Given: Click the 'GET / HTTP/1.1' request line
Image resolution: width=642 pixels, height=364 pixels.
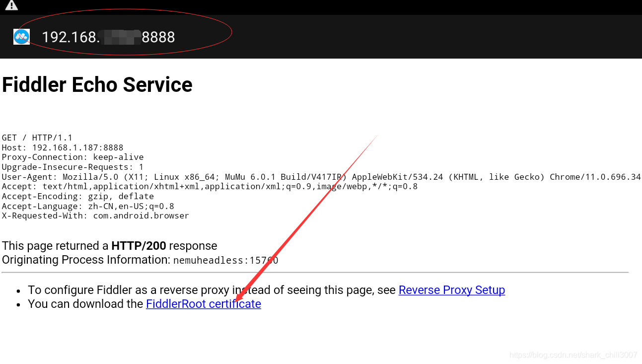Looking at the screenshot, I should click(37, 138).
